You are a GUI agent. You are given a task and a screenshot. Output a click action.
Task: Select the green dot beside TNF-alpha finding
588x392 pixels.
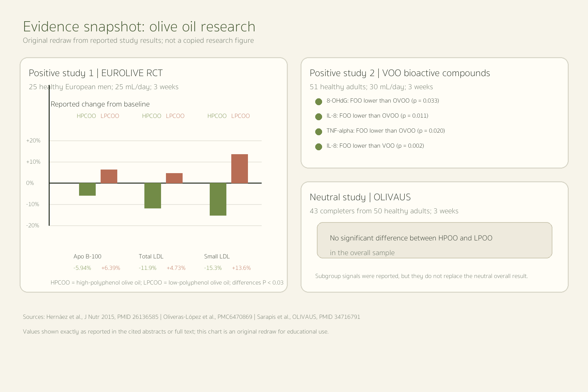coord(318,132)
